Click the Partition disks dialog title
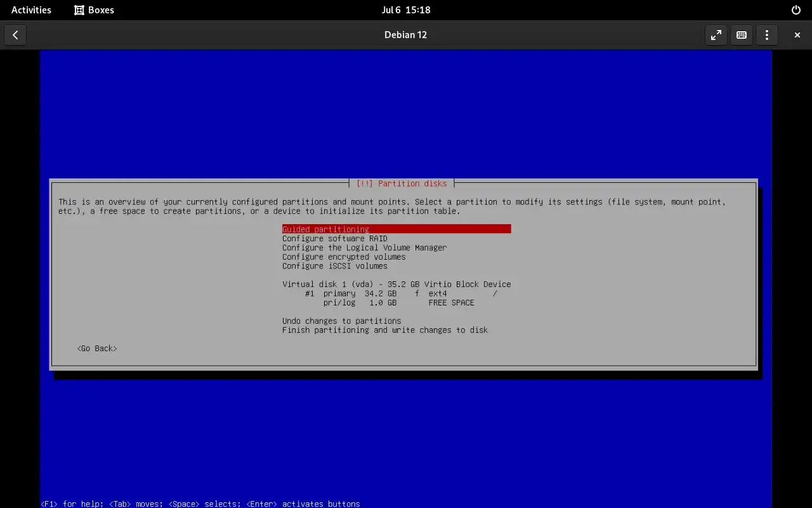The height and width of the screenshot is (508, 812). click(402, 184)
